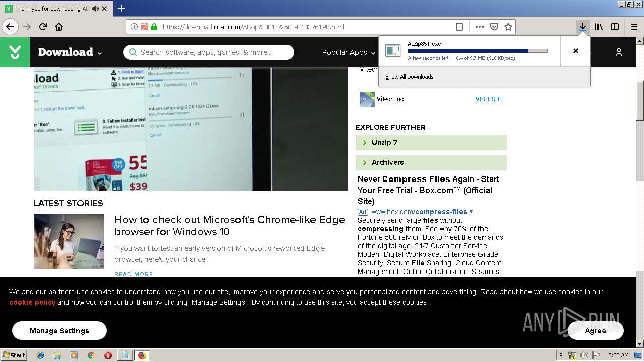Open Firefox hamburger menu
Viewport: 644px width, 362px height.
point(634,27)
